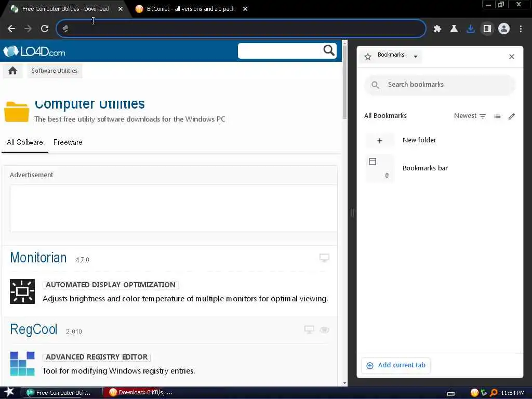Click Automated Display Optimization label
The image size is (532, 399).
tap(111, 285)
